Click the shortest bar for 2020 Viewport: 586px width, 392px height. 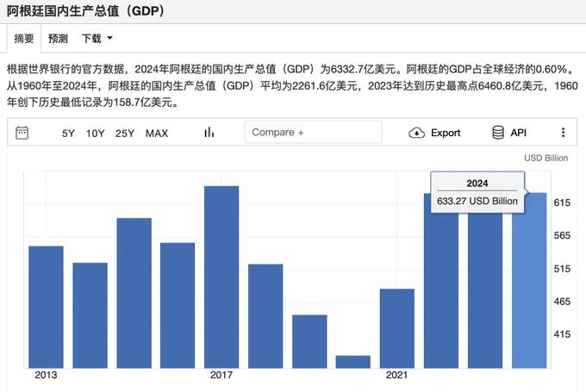[353, 362]
